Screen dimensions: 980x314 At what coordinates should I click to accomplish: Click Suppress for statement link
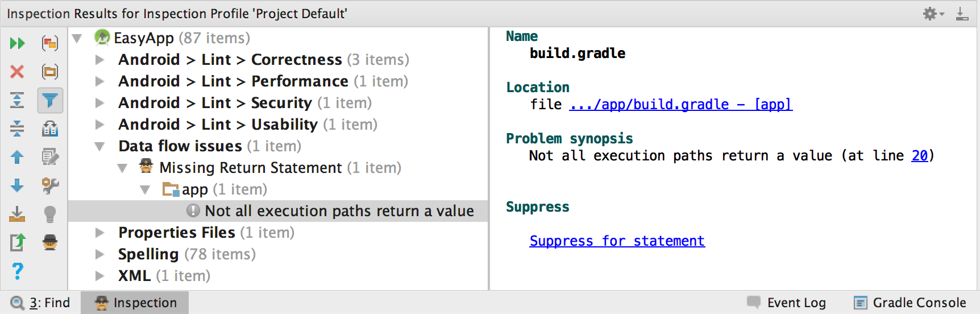click(617, 241)
